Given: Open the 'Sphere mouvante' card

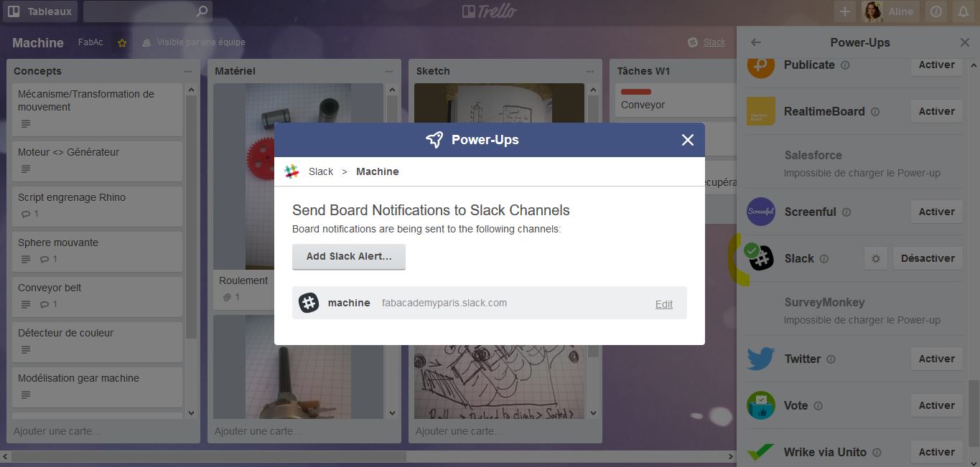Looking at the screenshot, I should pyautogui.click(x=98, y=251).
